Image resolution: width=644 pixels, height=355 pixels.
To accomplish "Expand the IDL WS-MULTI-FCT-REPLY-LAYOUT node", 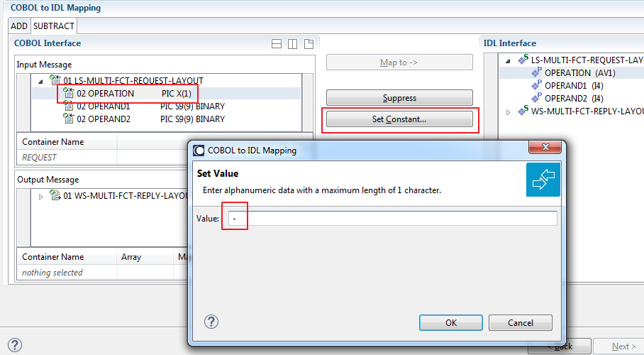I will (508, 112).
